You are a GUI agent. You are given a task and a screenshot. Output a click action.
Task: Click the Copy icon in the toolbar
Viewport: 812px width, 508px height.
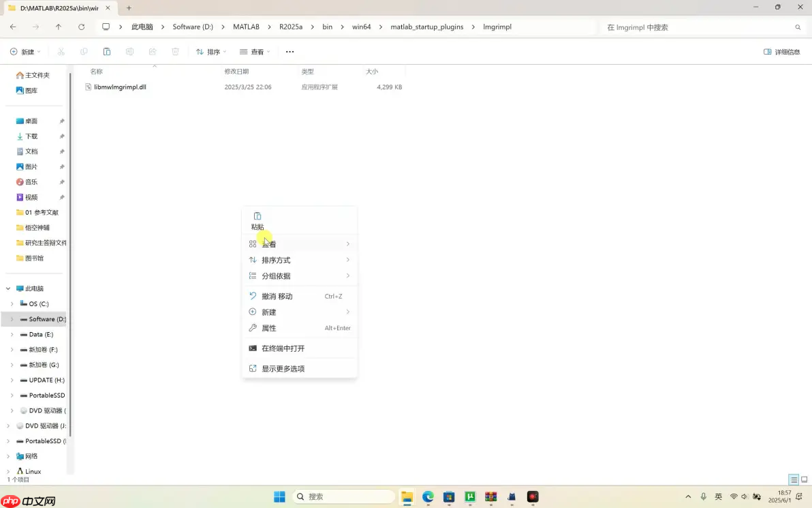tap(84, 51)
